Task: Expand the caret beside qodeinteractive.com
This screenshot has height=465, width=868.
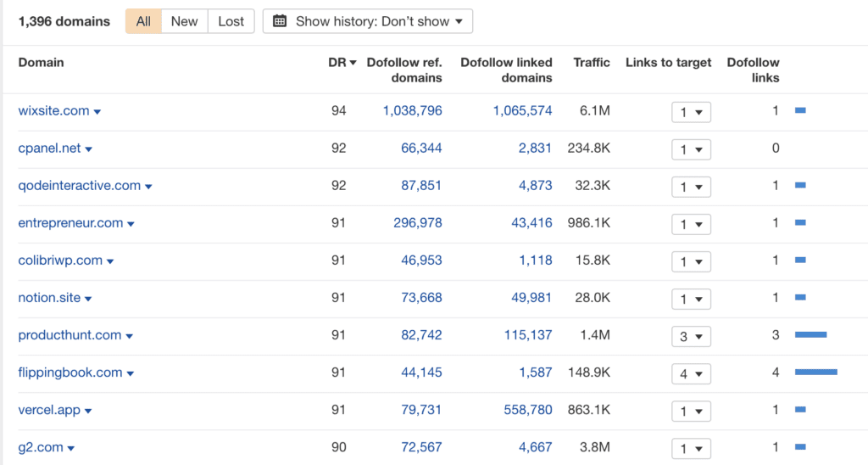Action: pos(148,187)
